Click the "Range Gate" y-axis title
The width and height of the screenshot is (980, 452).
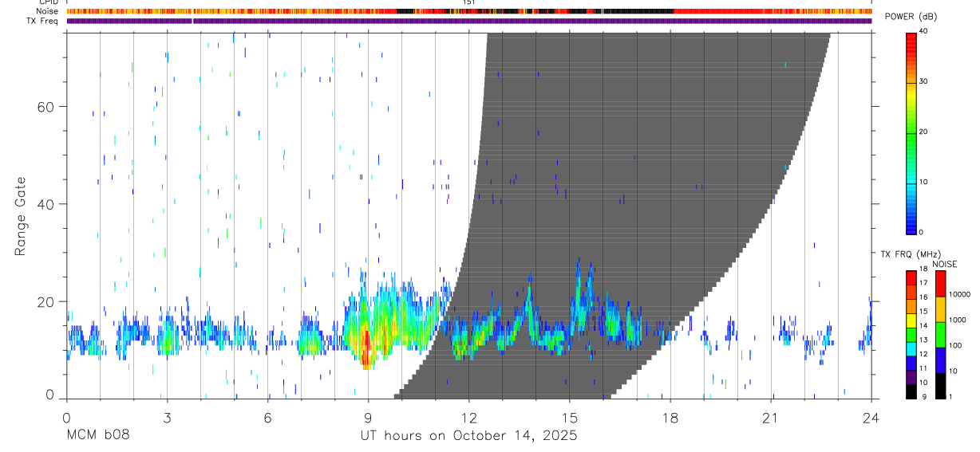19,217
